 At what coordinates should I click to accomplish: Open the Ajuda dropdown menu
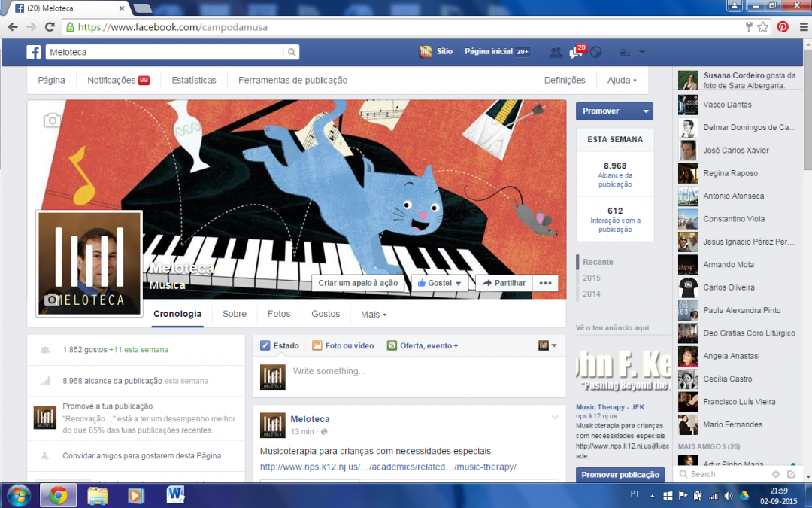pos(621,80)
